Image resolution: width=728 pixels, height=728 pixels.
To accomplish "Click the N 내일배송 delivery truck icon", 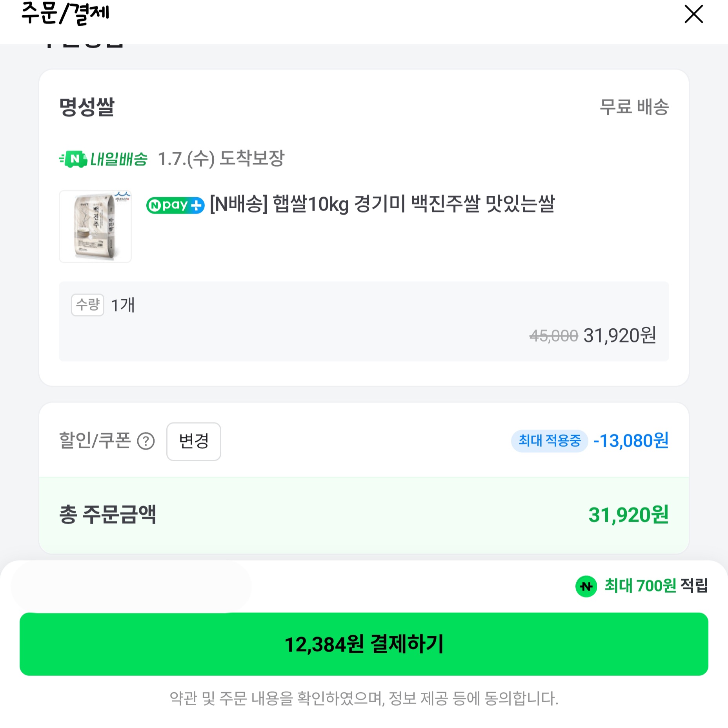I will click(73, 159).
